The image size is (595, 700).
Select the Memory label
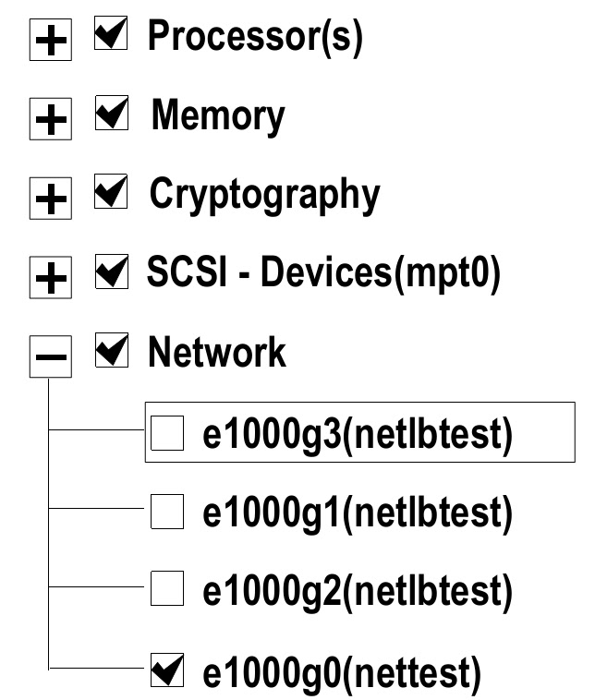coord(218,115)
